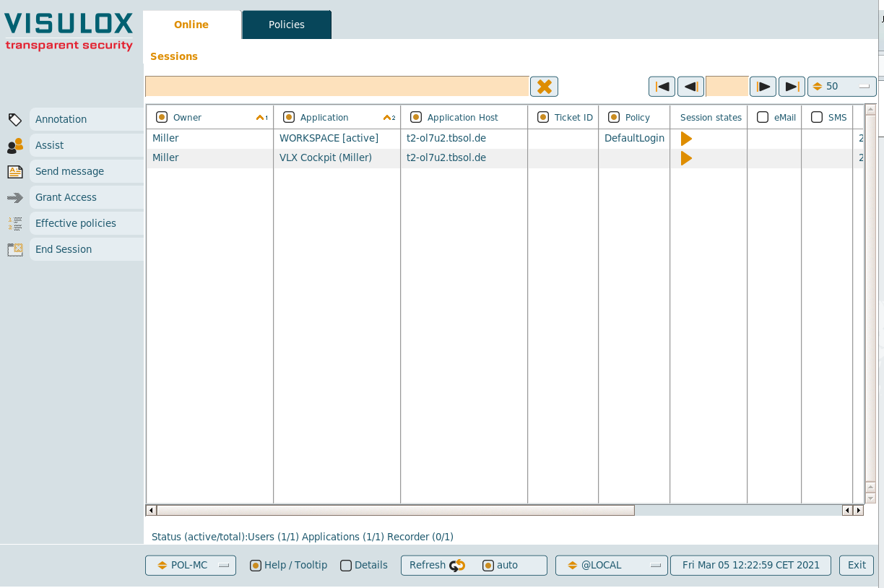The width and height of the screenshot is (884, 588).
Task: Go to the last page of sessions
Action: (792, 87)
